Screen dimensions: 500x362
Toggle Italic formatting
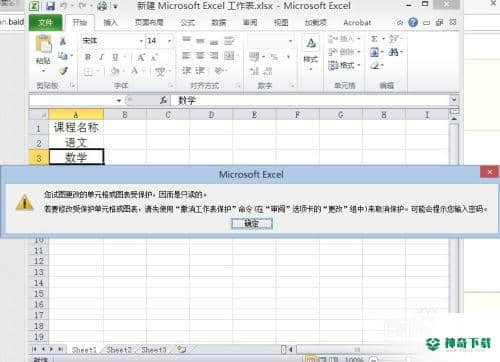click(x=101, y=57)
